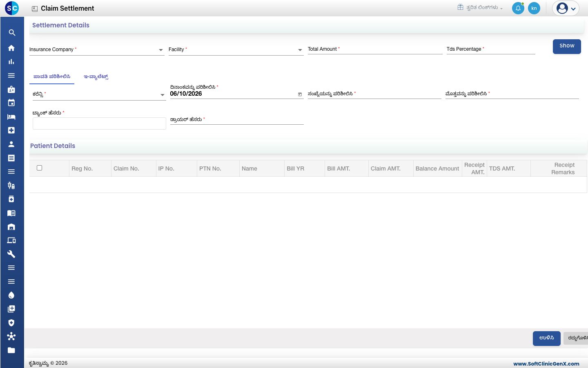Focus the Total Amount field
This screenshot has height=368, width=588.
click(375, 49)
